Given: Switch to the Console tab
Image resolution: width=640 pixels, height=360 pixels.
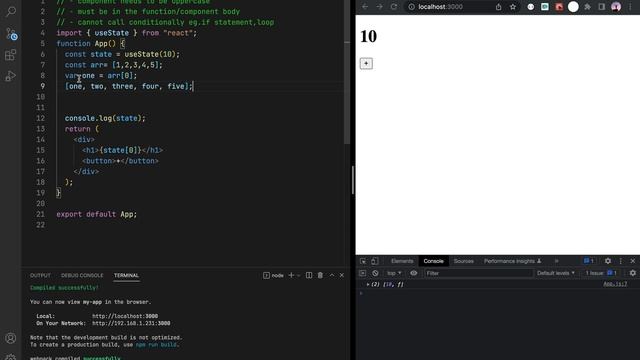Looking at the screenshot, I should tap(433, 261).
